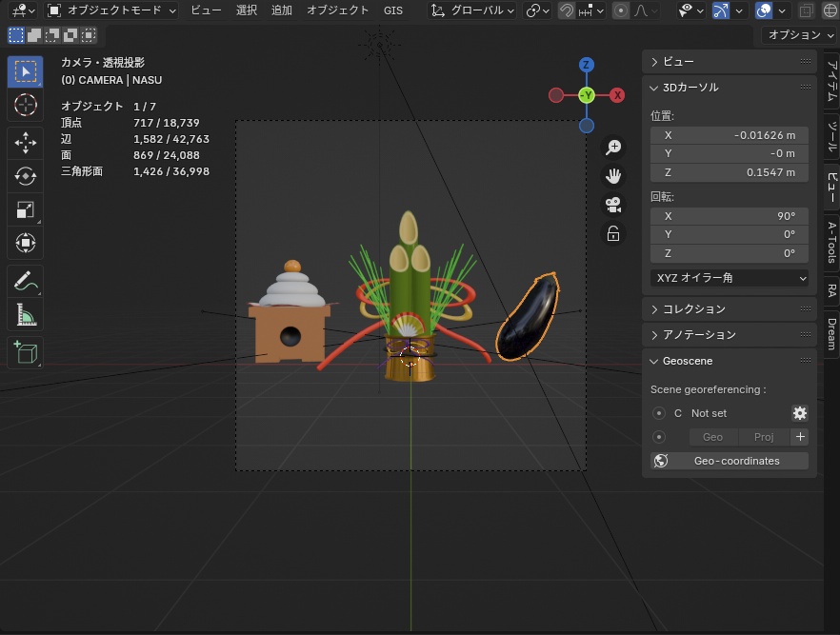Viewport: 840px width, 635px height.
Task: Click the Geo-coordinates button
Action: (x=730, y=461)
